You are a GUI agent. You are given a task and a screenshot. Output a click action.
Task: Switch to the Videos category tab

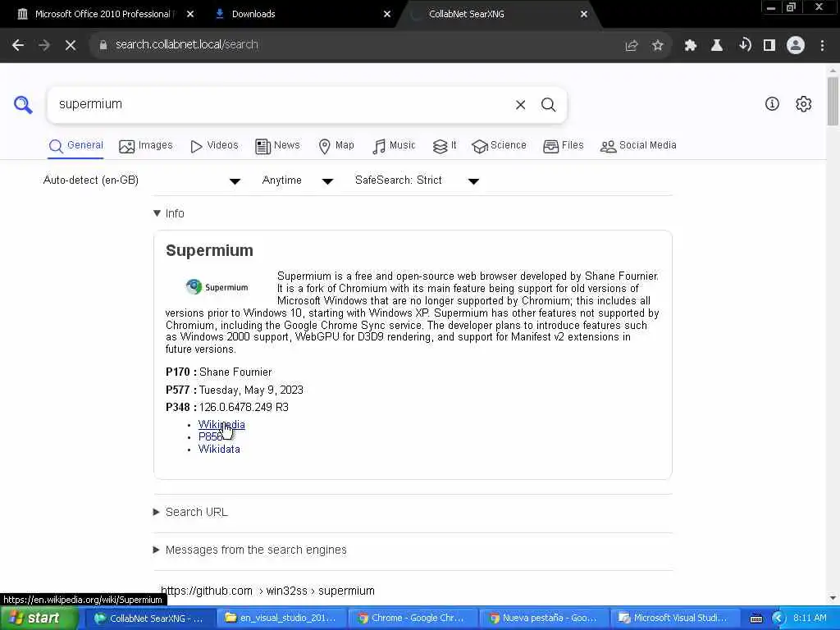click(214, 146)
